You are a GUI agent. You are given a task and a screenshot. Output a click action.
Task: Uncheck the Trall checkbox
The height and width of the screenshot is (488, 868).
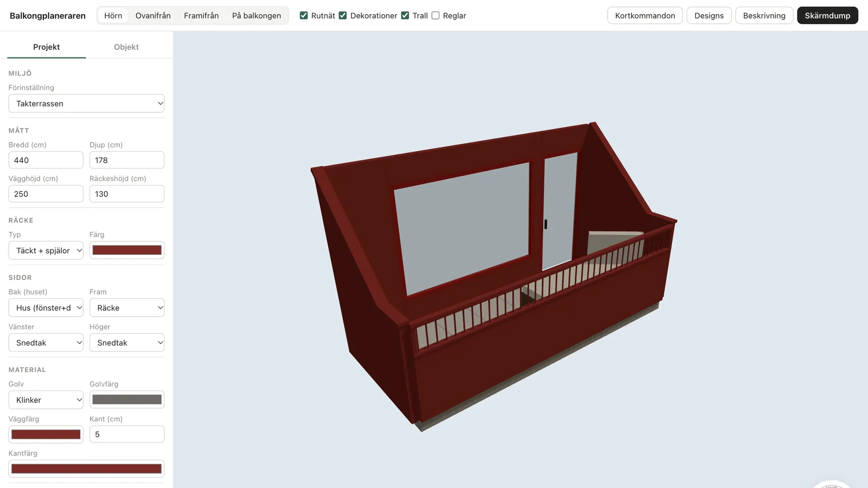[405, 16]
